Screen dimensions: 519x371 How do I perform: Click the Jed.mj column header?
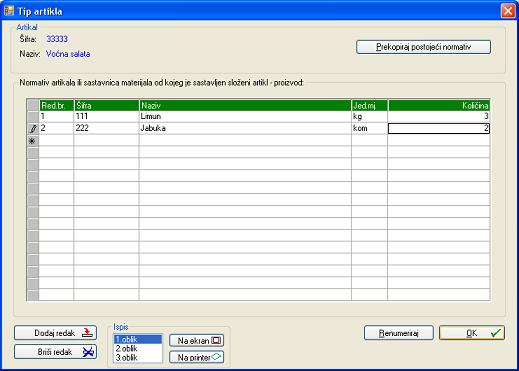pyautogui.click(x=369, y=106)
